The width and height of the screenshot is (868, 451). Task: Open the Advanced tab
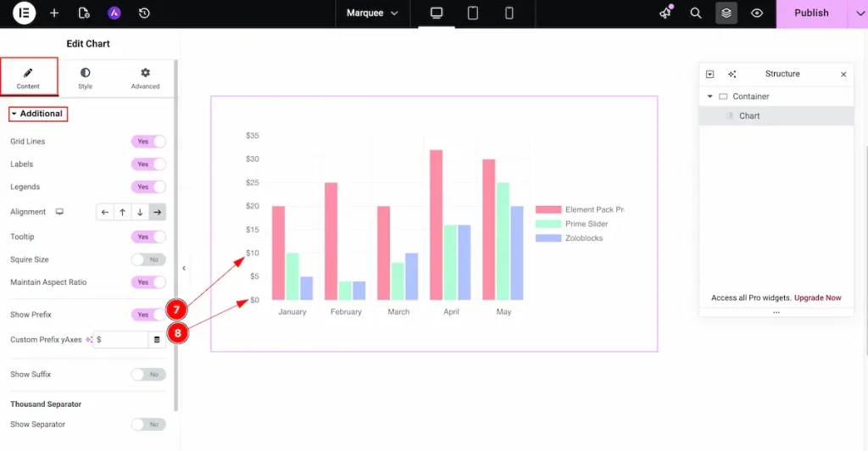(x=145, y=78)
